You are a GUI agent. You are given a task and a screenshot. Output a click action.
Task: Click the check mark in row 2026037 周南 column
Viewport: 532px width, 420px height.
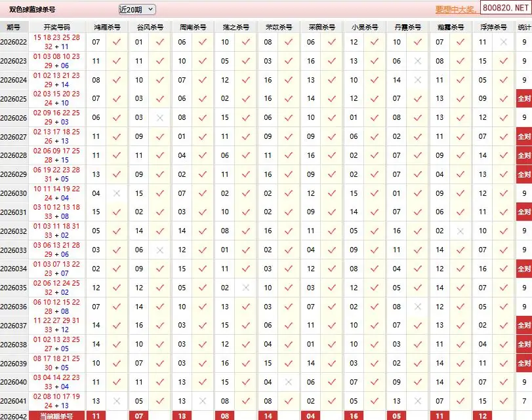203,326
